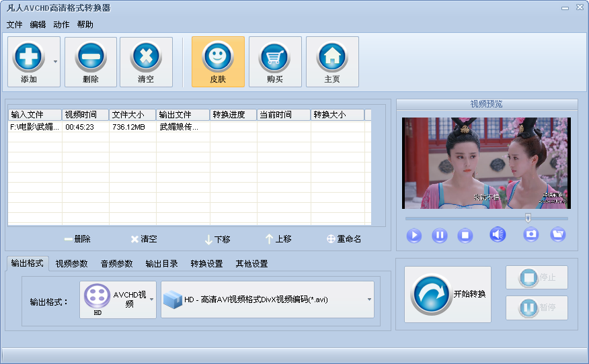The image size is (589, 364).
Task: Click the 下移 move down button
Action: point(217,239)
